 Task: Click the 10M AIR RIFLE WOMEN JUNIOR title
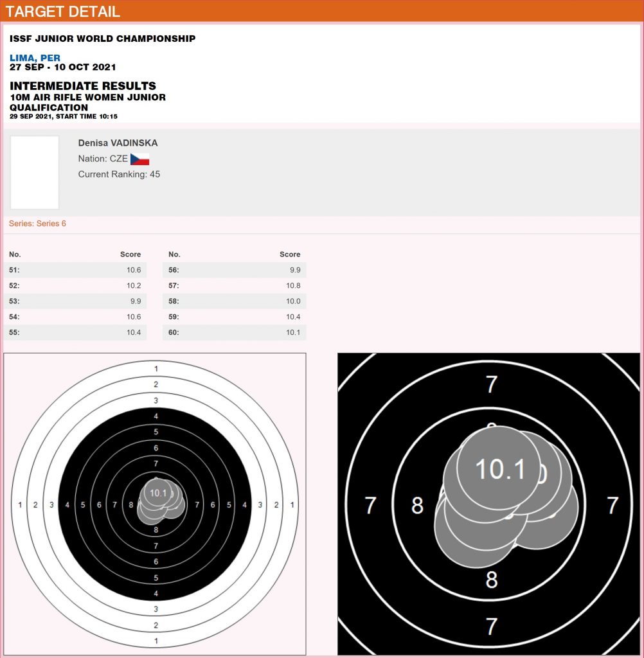click(x=87, y=97)
